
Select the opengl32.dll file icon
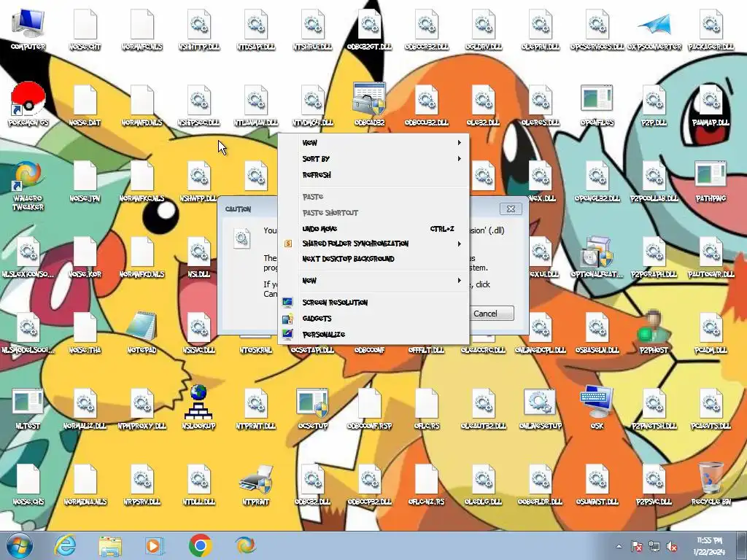pos(597,181)
